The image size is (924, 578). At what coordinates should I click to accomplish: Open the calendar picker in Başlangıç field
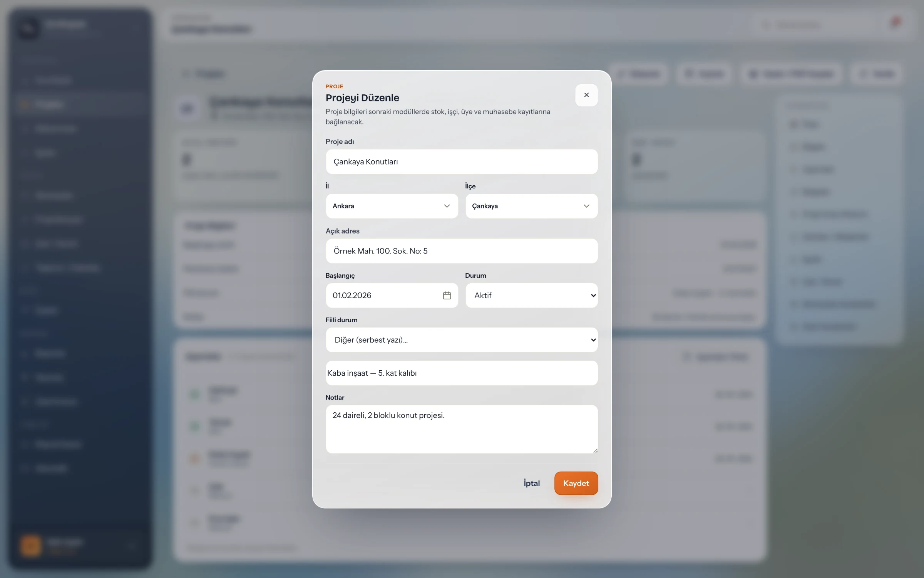(447, 296)
